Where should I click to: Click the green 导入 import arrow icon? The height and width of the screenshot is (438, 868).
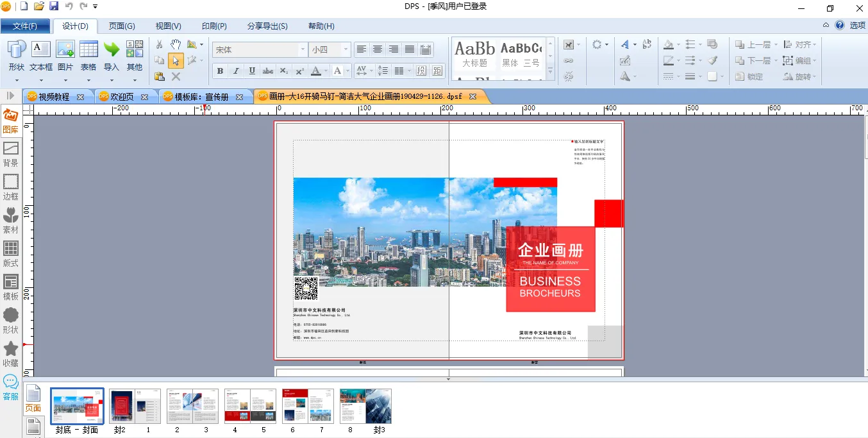tap(112, 50)
